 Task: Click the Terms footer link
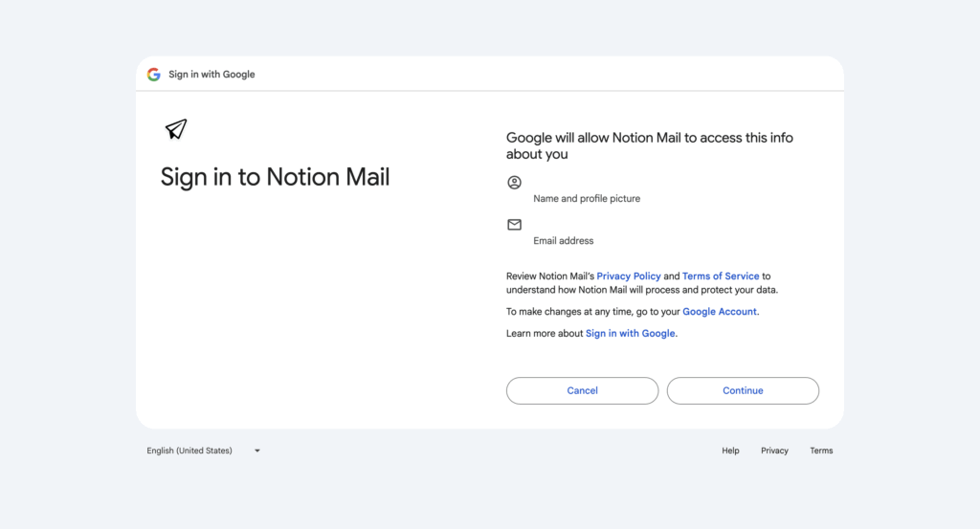click(x=821, y=451)
